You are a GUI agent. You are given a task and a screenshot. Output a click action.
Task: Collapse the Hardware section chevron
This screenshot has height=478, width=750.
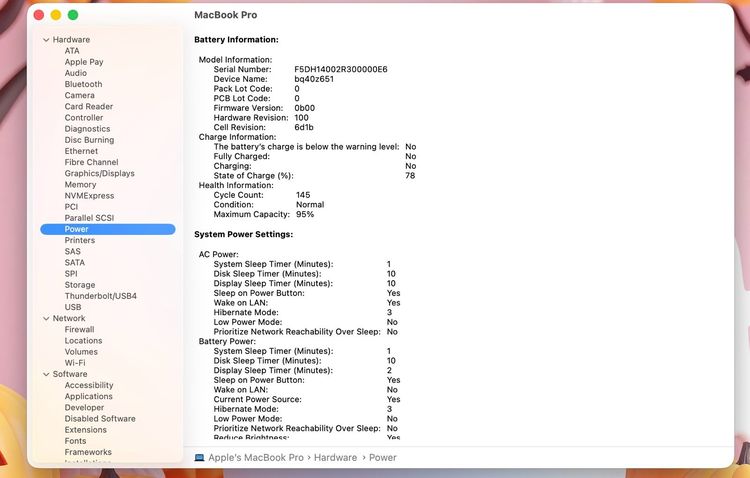46,40
